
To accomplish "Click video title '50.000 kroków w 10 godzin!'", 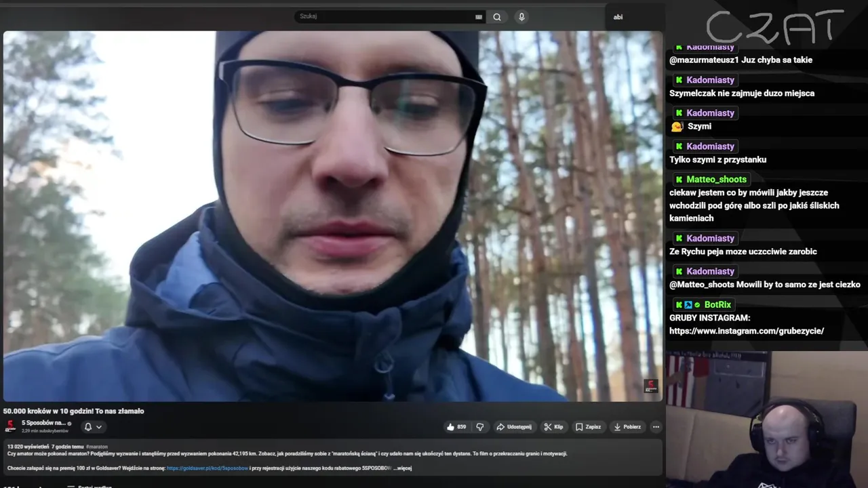I will [x=73, y=411].
